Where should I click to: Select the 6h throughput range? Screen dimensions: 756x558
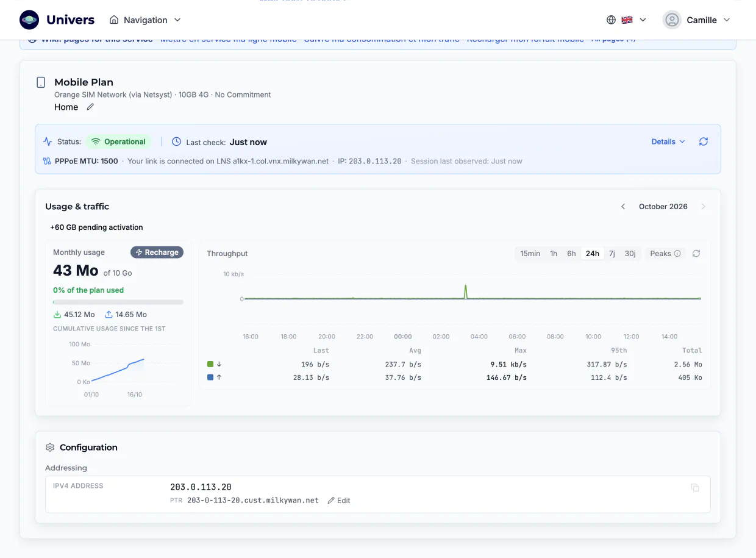571,254
